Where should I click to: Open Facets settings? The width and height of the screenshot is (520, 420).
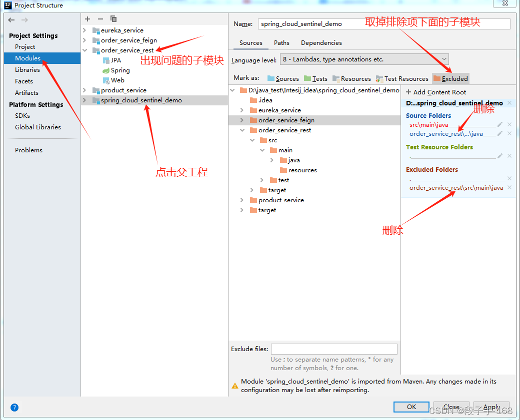tap(24, 81)
